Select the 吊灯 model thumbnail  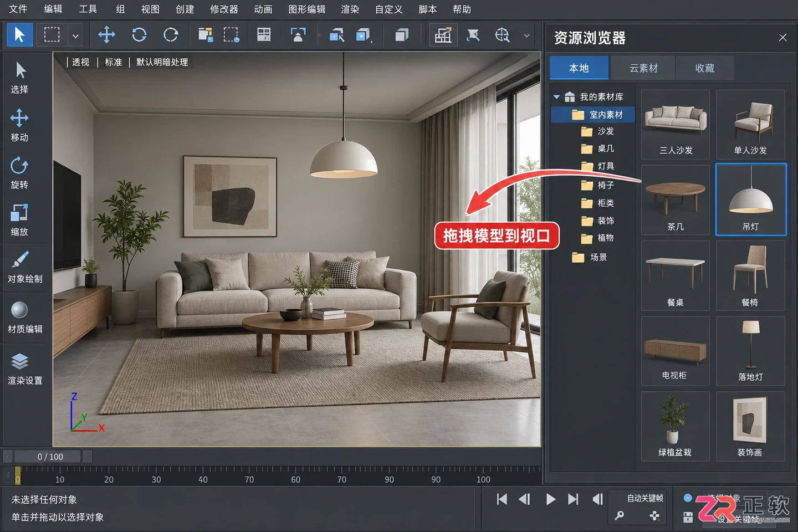click(751, 199)
